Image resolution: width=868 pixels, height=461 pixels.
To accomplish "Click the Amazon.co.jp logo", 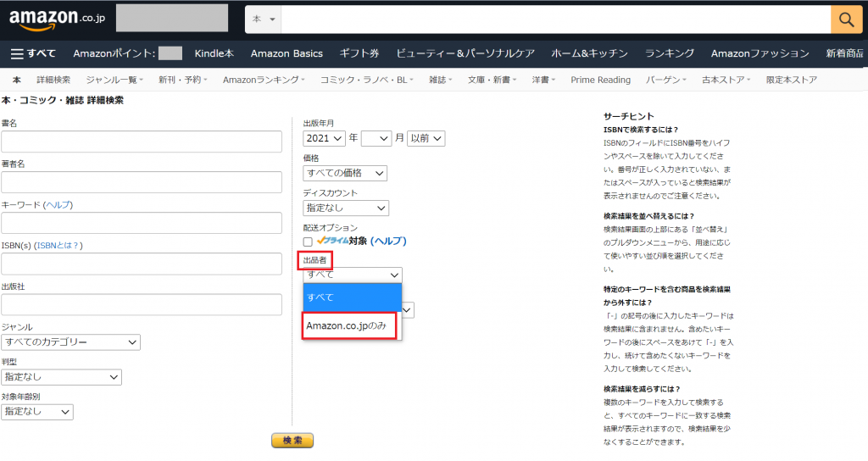I will click(x=57, y=20).
